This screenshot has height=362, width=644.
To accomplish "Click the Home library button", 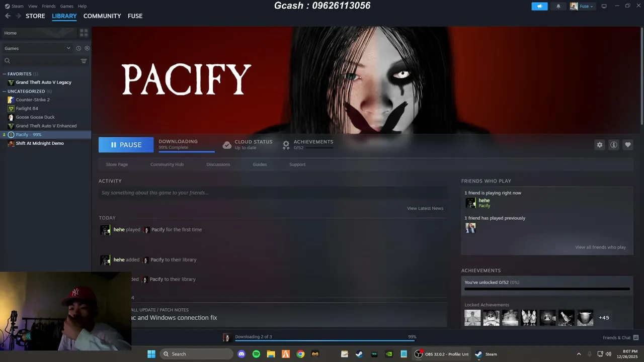I will coord(39,33).
